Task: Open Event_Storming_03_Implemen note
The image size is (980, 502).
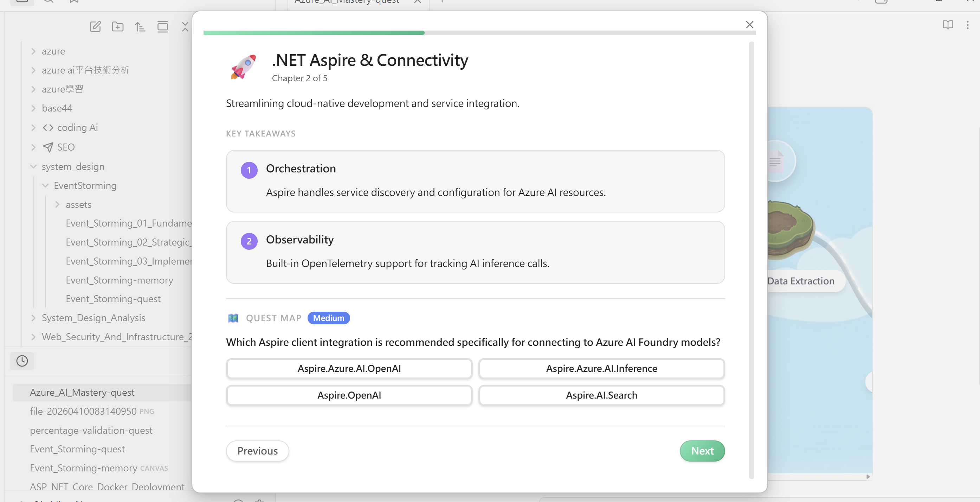Action: click(129, 261)
